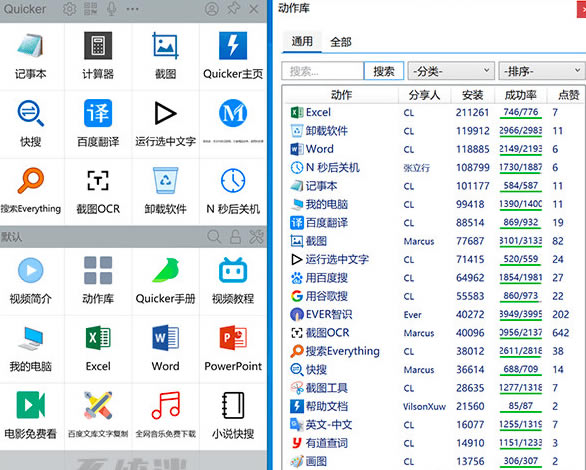Open the 视频教程 bilibili icon
586x470 pixels.
tap(233, 270)
